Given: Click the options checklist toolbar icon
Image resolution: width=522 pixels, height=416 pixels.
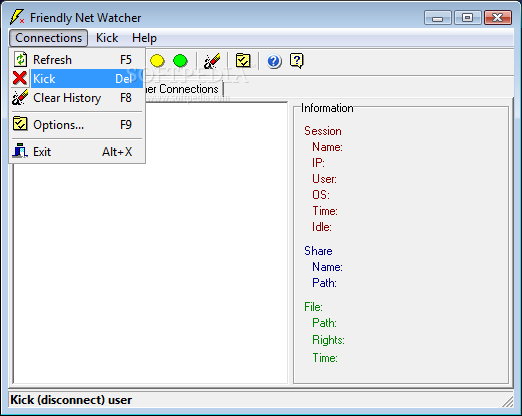Looking at the screenshot, I should point(243,61).
